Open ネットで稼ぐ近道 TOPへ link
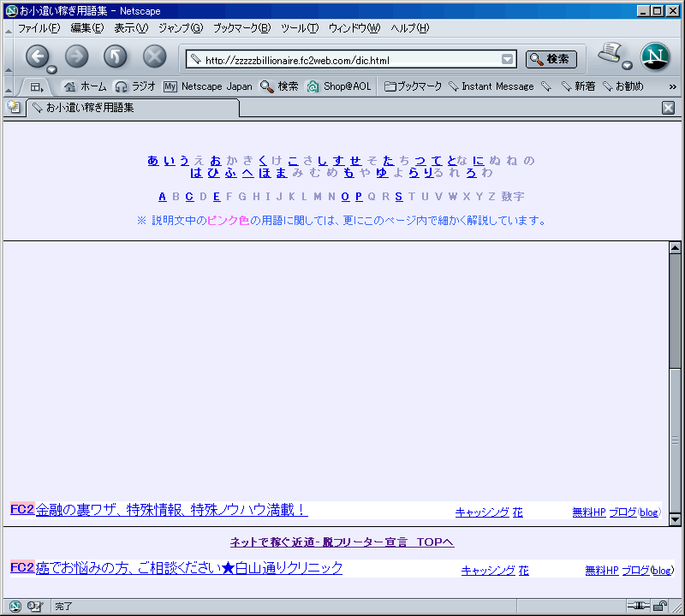This screenshot has height=616, width=685. click(x=342, y=542)
